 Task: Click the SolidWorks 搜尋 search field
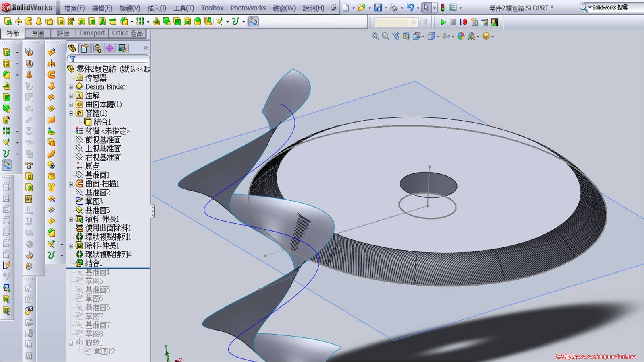point(615,8)
